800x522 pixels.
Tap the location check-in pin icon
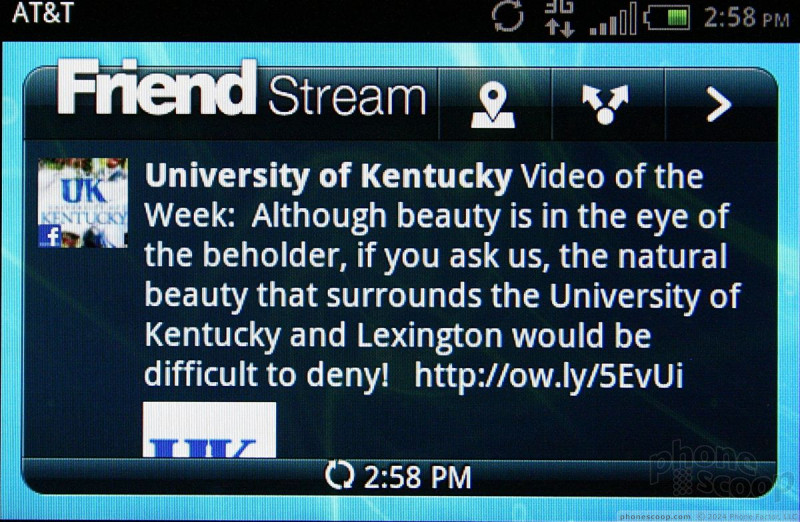point(493,105)
